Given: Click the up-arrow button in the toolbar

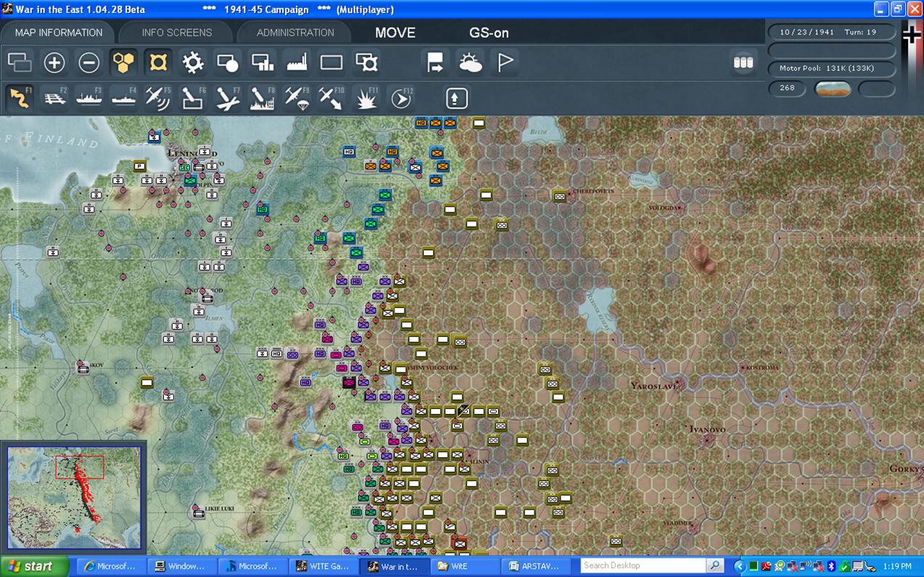Looking at the screenshot, I should tap(456, 98).
